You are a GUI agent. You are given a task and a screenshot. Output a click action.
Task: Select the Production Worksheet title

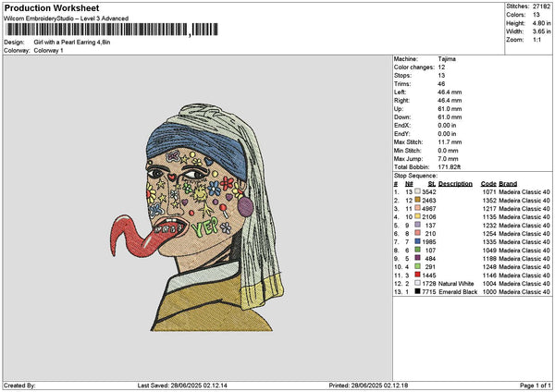(x=52, y=8)
